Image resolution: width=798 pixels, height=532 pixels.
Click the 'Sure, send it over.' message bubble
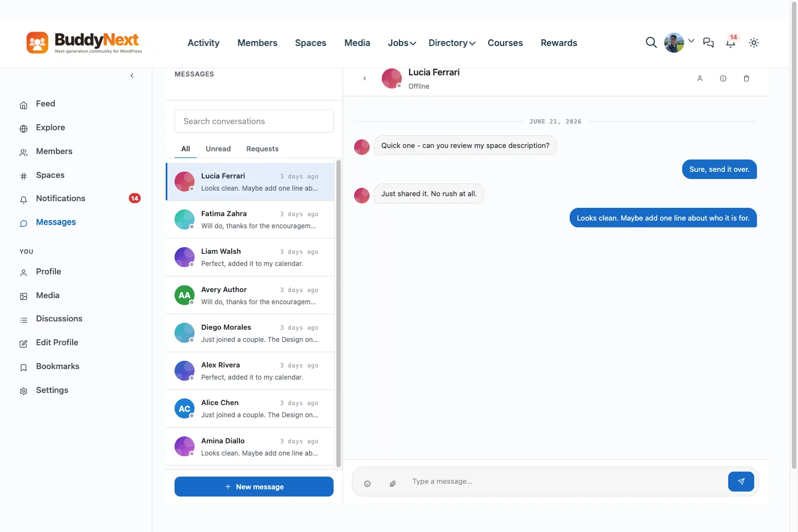click(x=719, y=170)
